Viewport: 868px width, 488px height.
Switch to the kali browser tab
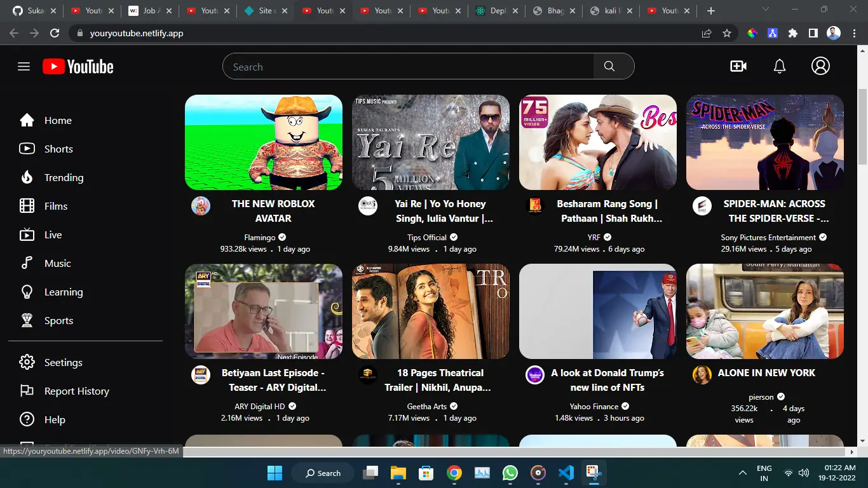click(613, 11)
